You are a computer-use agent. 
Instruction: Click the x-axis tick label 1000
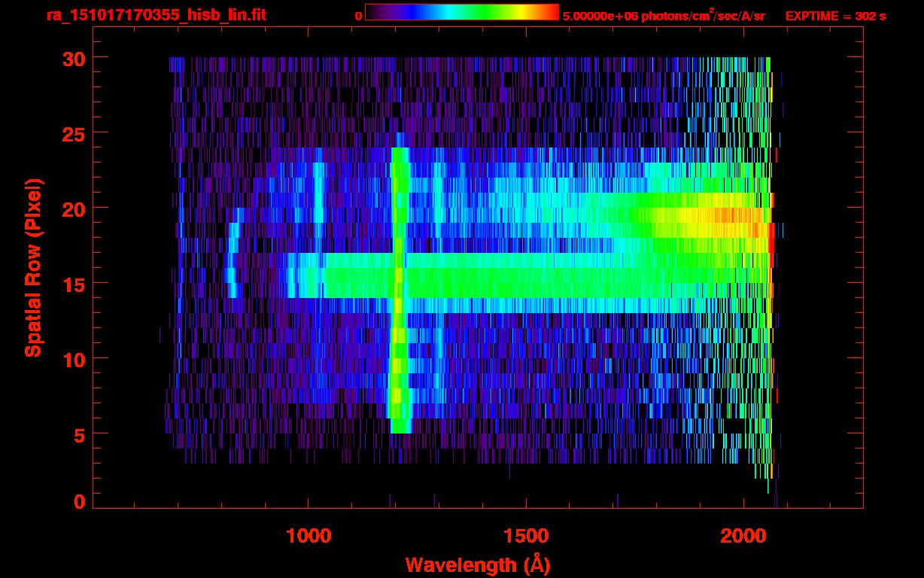tap(309, 535)
